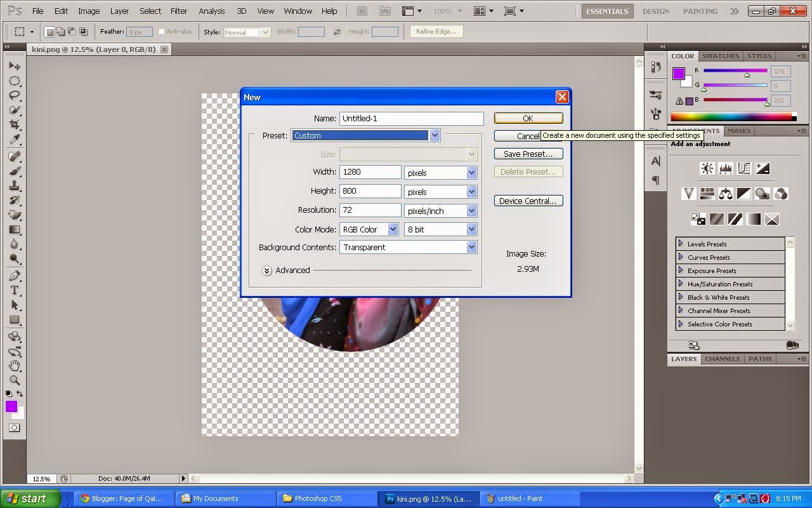Choose Intersect with selection mode
The height and width of the screenshot is (508, 812).
click(83, 32)
